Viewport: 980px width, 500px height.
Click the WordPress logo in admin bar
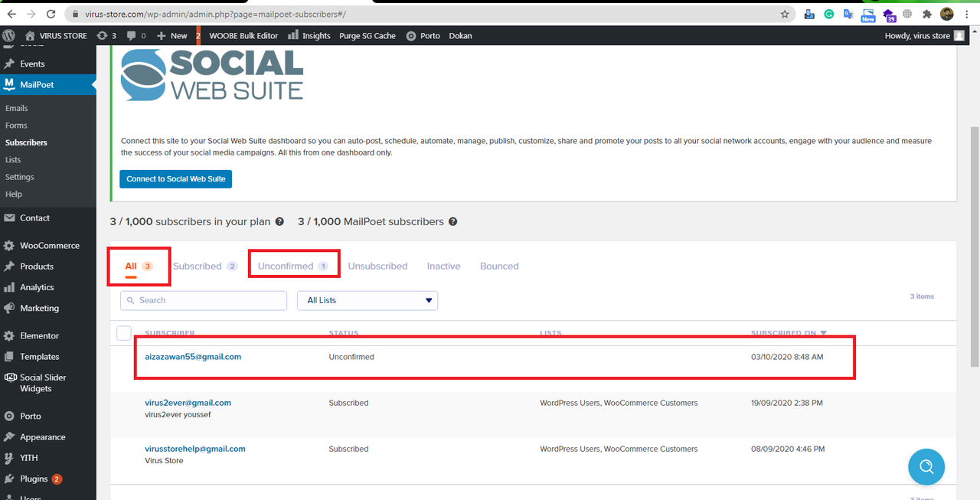point(8,35)
